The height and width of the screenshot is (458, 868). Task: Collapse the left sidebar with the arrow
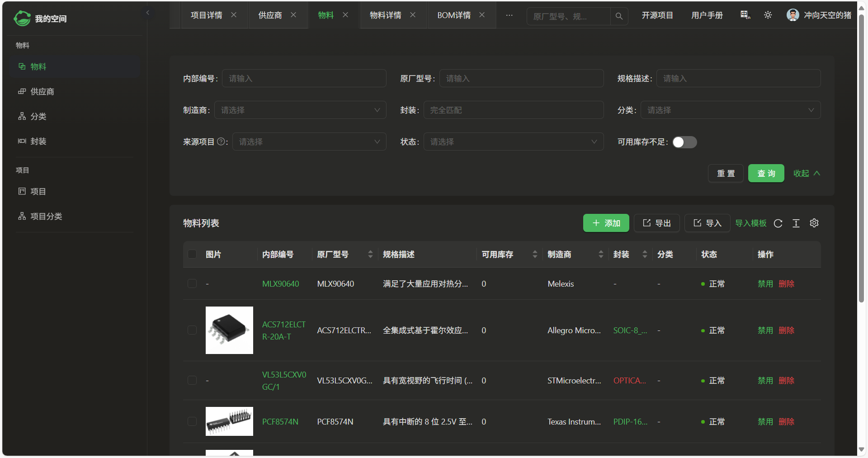(x=147, y=13)
